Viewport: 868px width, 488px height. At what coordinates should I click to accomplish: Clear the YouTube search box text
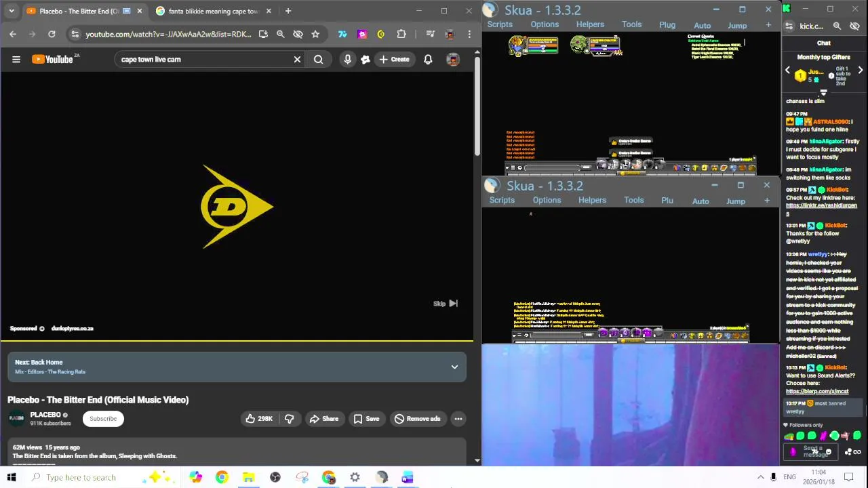(x=297, y=60)
